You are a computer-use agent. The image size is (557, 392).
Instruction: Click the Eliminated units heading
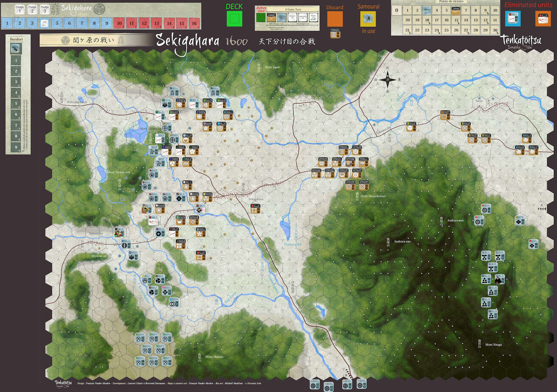click(x=528, y=5)
